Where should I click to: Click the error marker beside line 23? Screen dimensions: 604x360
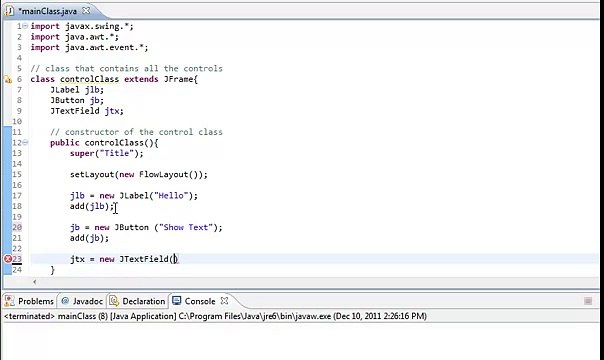[8, 259]
